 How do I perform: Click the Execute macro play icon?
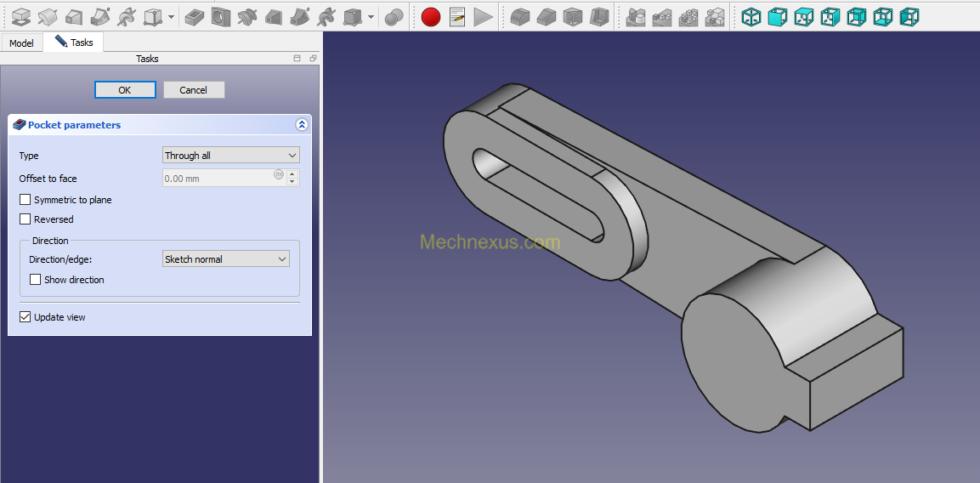483,17
